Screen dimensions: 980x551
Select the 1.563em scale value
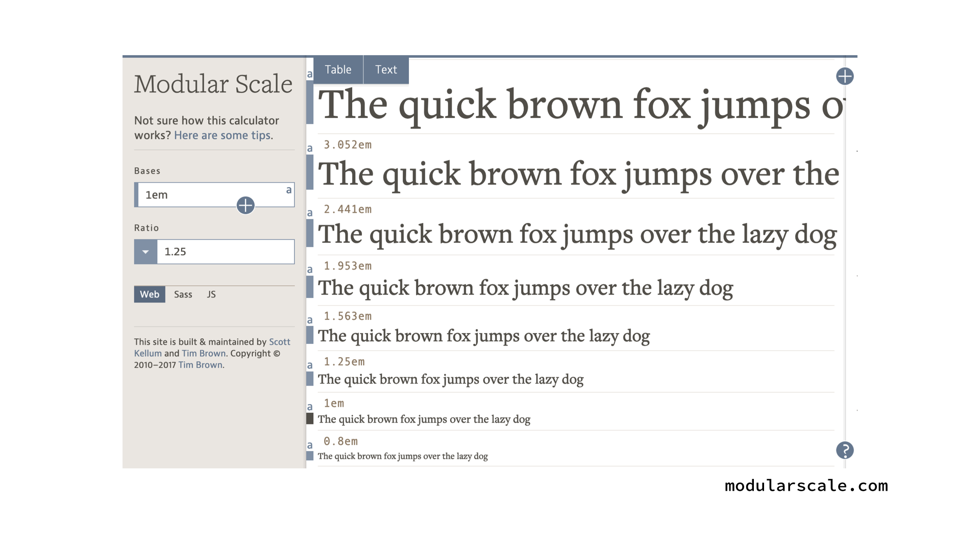click(x=348, y=316)
